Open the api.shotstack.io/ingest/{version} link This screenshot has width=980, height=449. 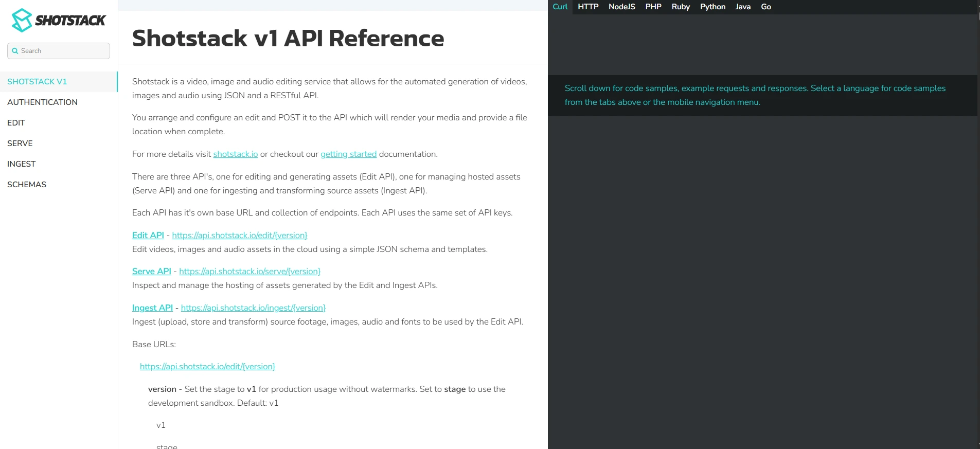pyautogui.click(x=253, y=308)
